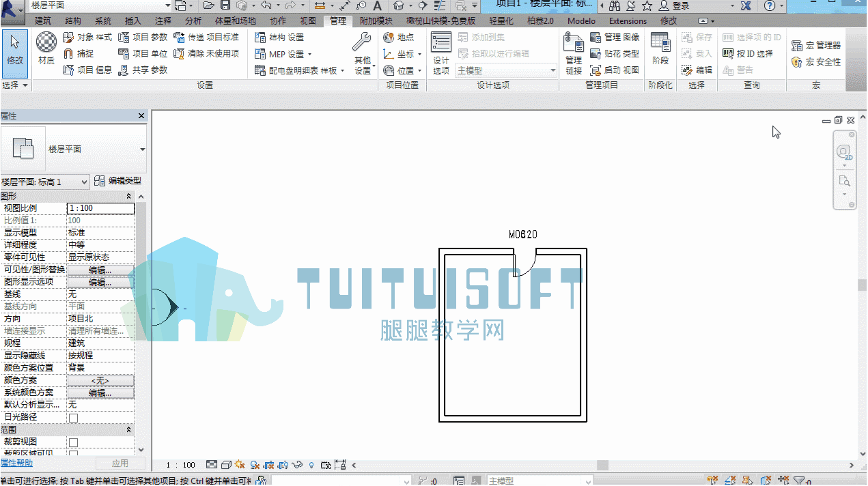
Task: Click 编辑 button for 可见性/图形替换
Action: (x=100, y=270)
